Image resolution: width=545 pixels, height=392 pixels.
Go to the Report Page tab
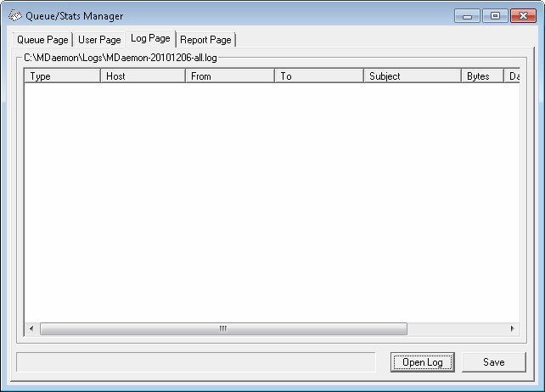pos(205,40)
